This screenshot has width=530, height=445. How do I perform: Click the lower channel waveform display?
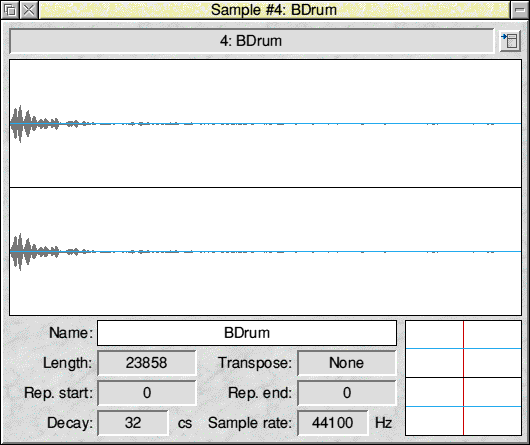click(x=265, y=252)
